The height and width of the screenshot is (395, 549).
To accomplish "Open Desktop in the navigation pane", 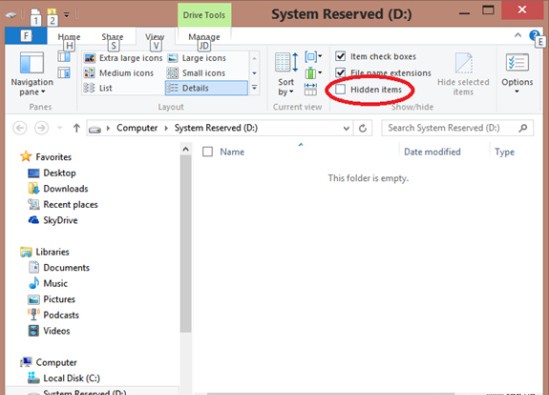I will [x=52, y=173].
